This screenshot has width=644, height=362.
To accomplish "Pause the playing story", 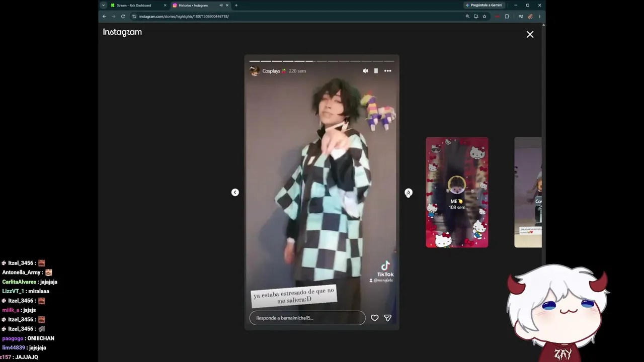I will point(376,71).
